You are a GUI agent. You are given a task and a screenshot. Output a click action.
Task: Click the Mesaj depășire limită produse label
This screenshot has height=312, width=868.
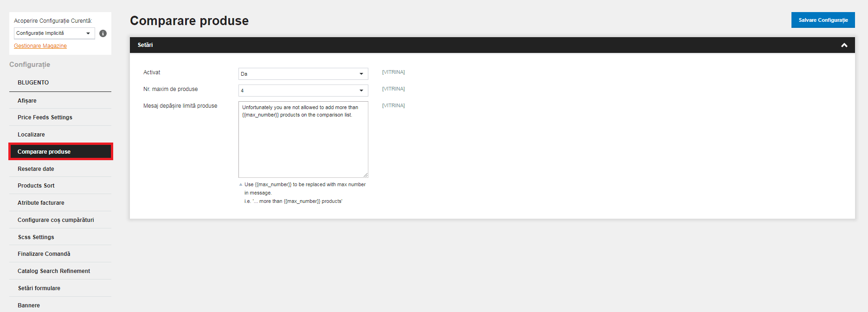[180, 106]
